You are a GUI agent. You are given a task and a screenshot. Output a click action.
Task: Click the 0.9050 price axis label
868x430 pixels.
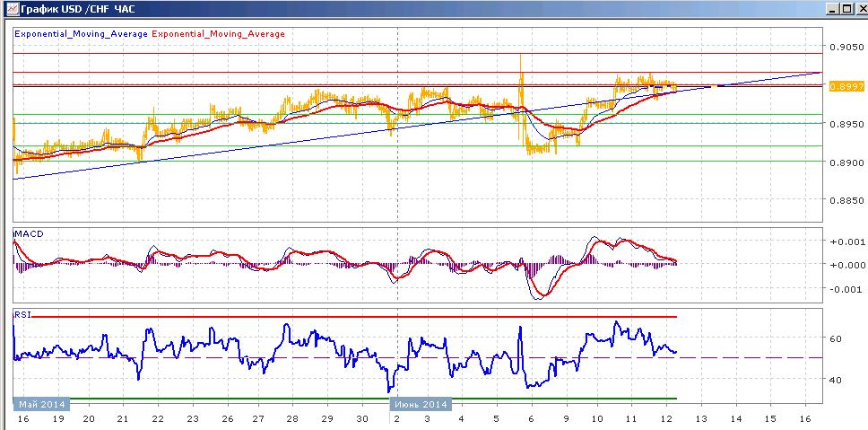point(846,47)
